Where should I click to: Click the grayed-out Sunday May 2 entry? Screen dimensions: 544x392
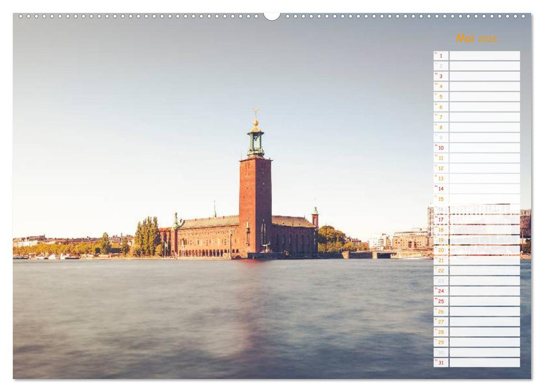click(x=441, y=66)
